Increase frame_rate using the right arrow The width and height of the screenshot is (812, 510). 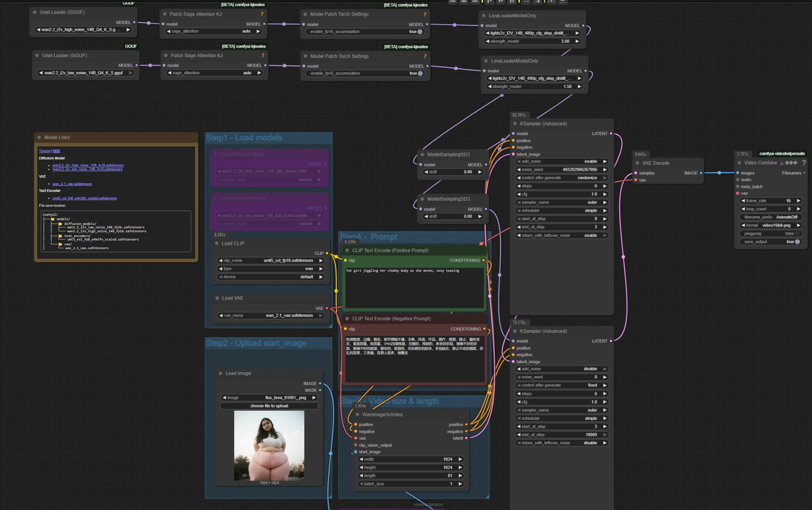point(798,201)
